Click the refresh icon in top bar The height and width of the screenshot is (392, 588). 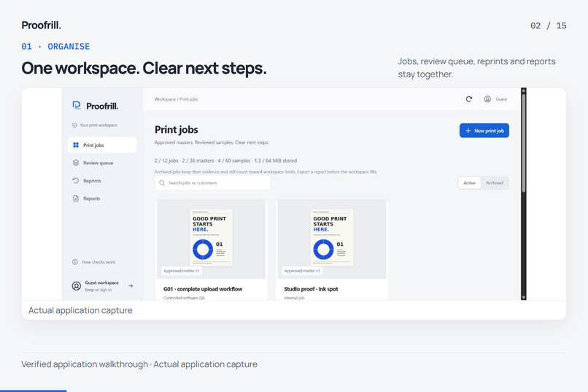point(469,99)
